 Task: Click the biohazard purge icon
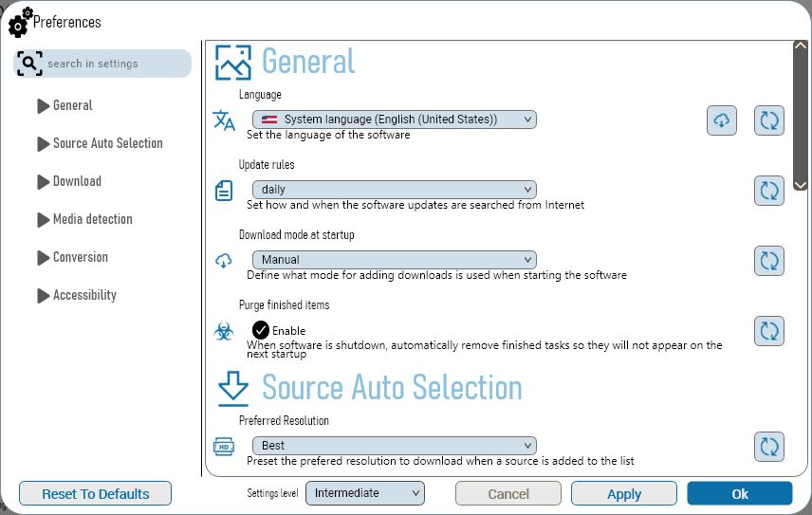(224, 331)
